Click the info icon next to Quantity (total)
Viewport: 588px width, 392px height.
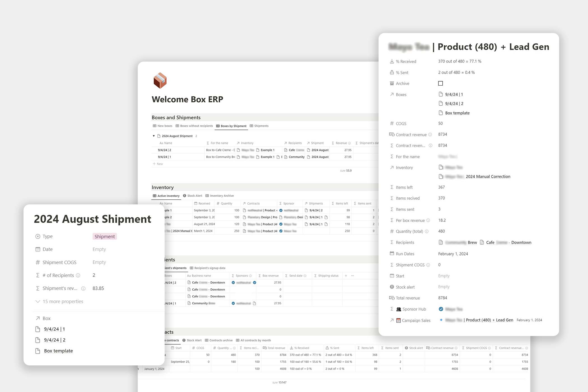point(427,231)
